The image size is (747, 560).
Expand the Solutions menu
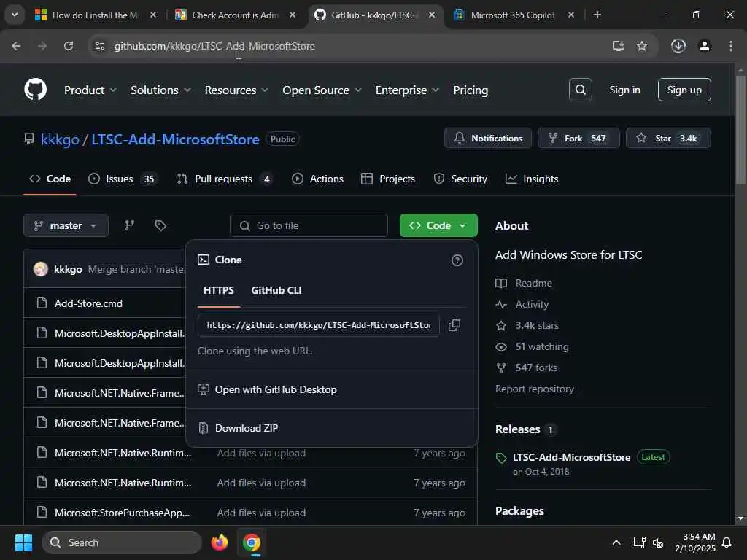(x=160, y=90)
